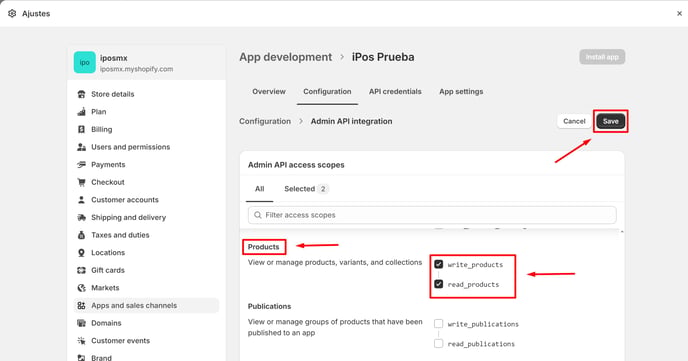Screen dimensions: 688x361
Task: Click the Ajustes gear icon
Action: 12,14
